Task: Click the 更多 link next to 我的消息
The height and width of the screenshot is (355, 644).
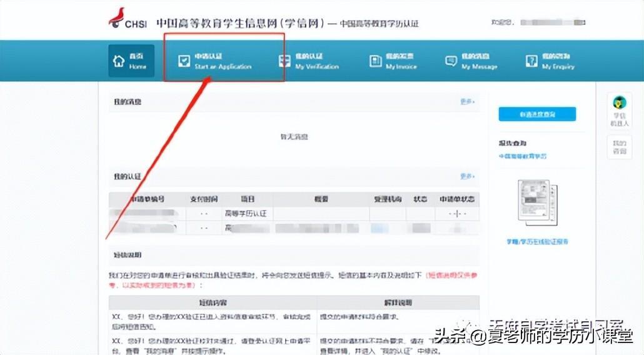Action: pyautogui.click(x=468, y=101)
